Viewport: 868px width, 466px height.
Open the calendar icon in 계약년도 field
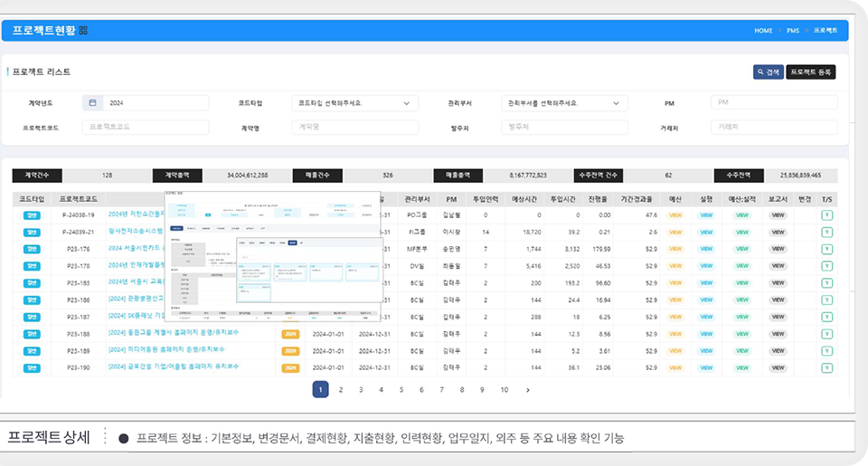point(92,102)
